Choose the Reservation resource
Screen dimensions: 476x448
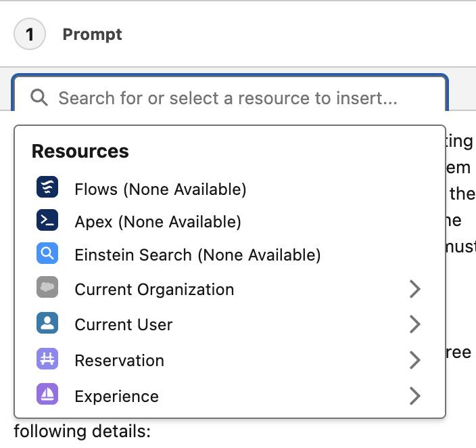point(230,360)
